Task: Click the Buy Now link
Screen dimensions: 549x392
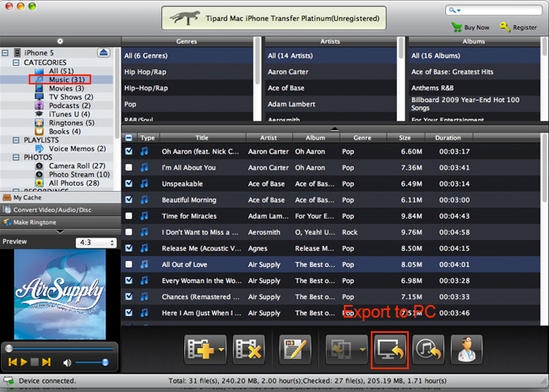Action: click(x=476, y=27)
